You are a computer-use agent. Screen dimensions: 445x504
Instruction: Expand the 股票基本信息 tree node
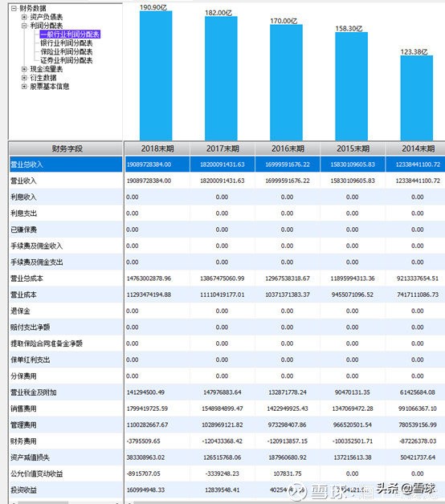tap(24, 87)
